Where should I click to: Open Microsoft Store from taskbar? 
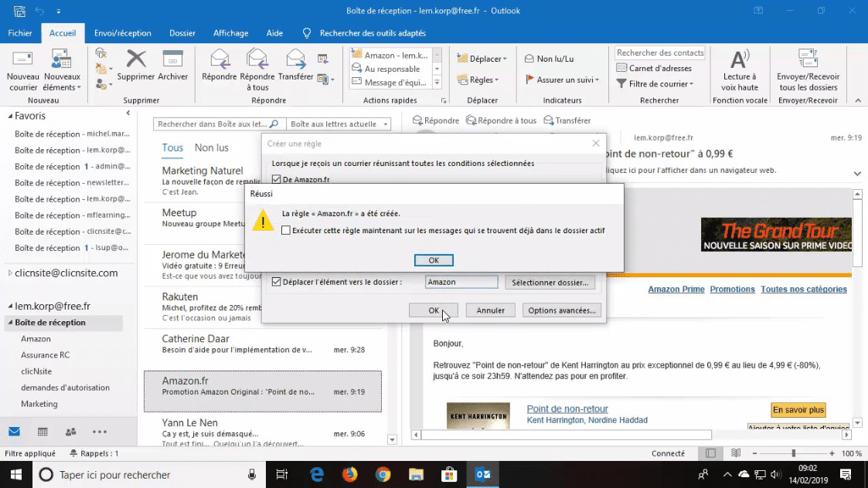[x=449, y=475]
